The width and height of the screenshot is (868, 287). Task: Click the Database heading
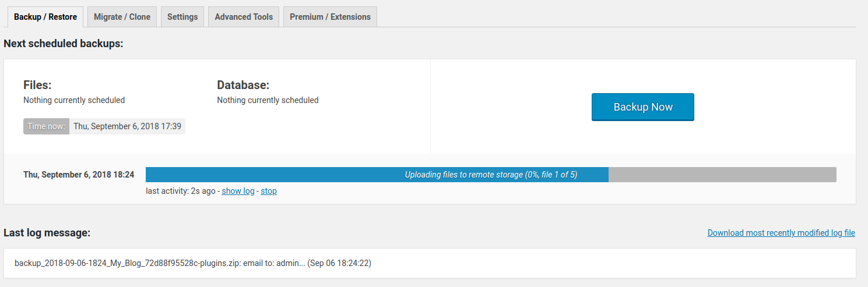pyautogui.click(x=243, y=85)
